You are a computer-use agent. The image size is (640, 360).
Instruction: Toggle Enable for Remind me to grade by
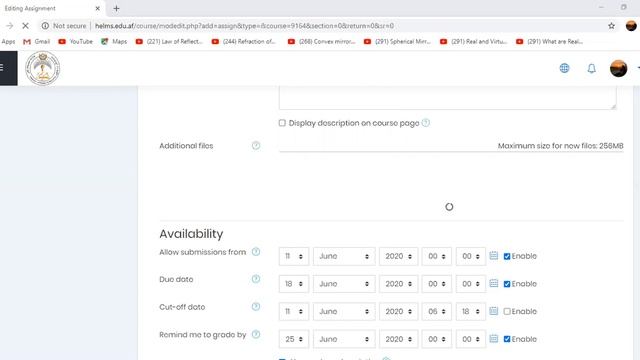click(507, 339)
